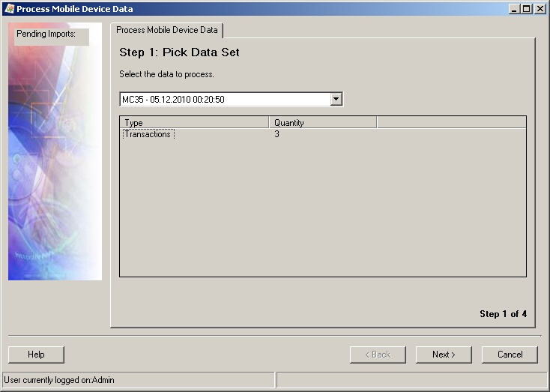Screen dimensions: 550x392
Task: Click the application icon in title bar
Action: [9, 9]
